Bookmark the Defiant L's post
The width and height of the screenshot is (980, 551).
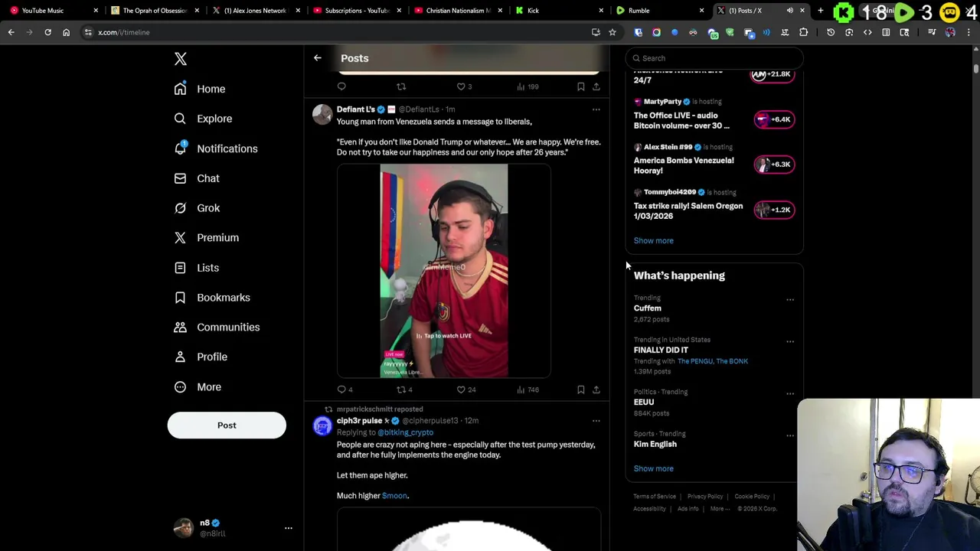pyautogui.click(x=581, y=390)
